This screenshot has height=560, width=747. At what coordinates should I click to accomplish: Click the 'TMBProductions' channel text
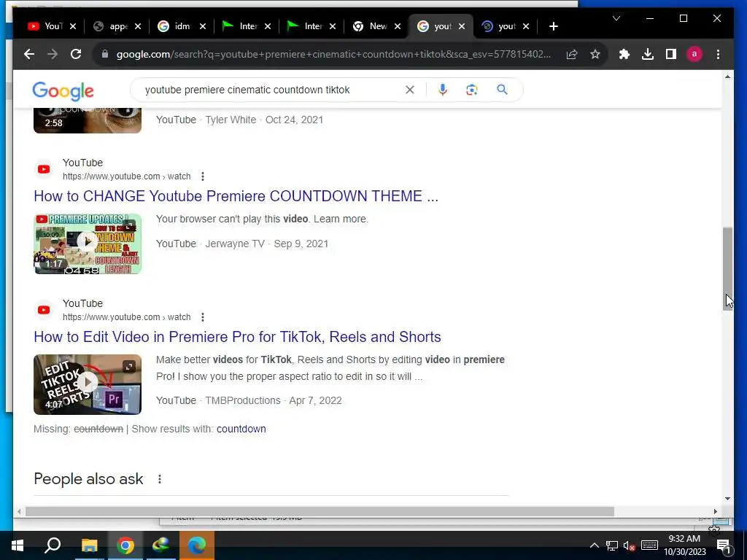tap(243, 400)
